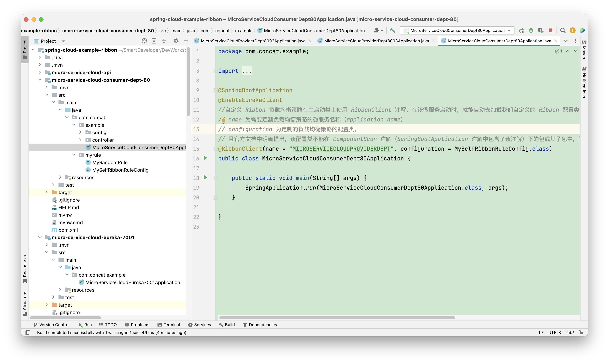Switch to MicroServiceCloudProviderDept8002Application.java tab

(x=253, y=41)
